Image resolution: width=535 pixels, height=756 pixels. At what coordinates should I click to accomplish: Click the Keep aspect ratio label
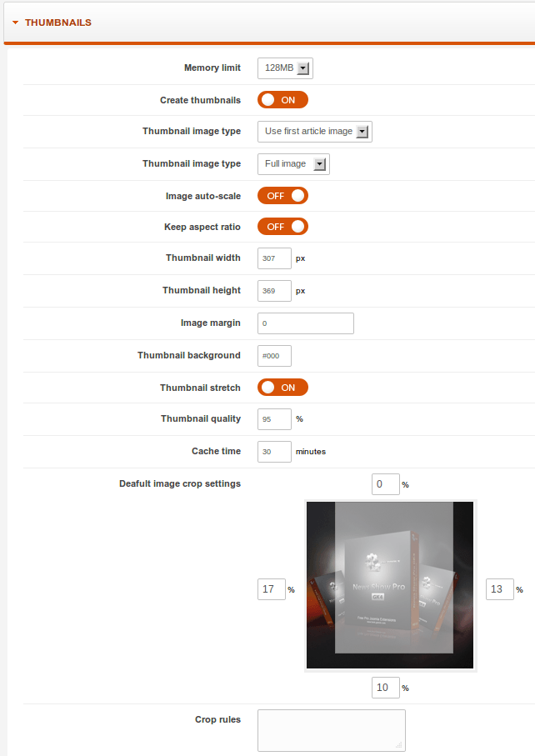click(x=202, y=227)
